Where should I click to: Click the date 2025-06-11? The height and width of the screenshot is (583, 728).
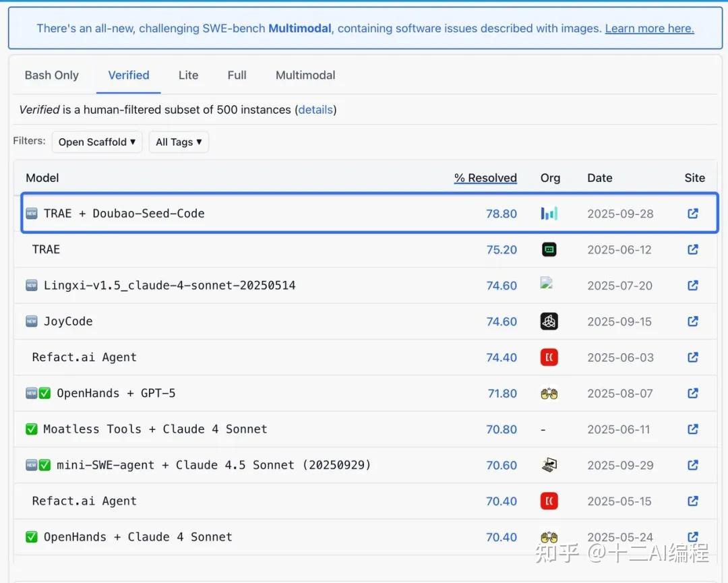pos(618,429)
